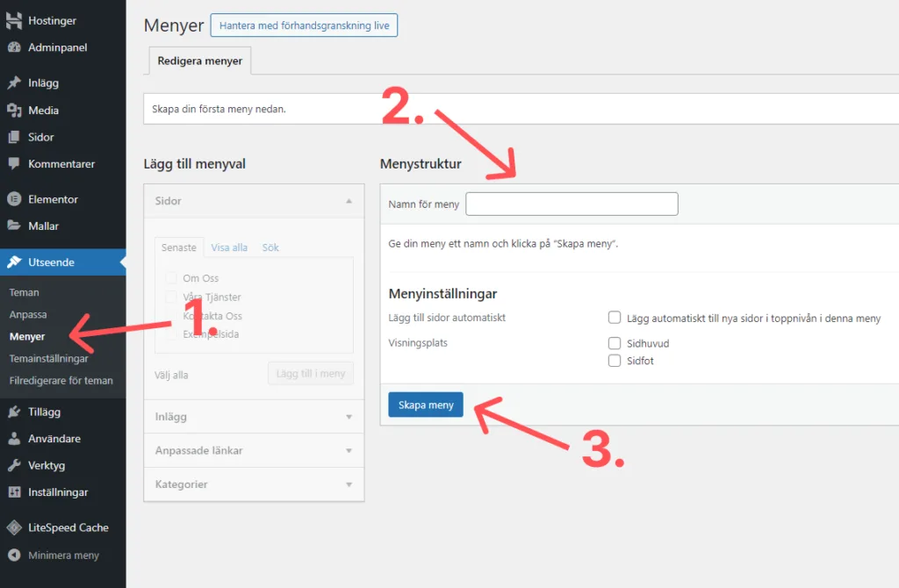Switch to the Senaste tab

[x=179, y=247]
